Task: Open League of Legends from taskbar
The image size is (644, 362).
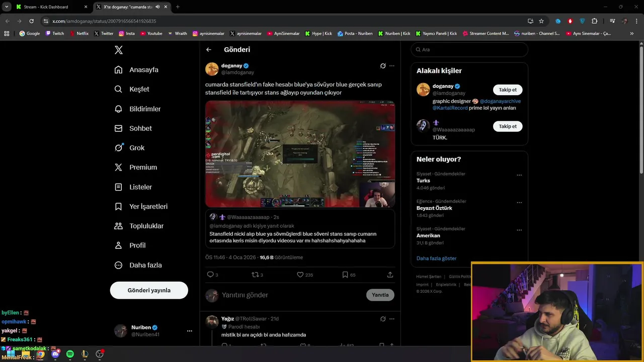Action: [85, 354]
